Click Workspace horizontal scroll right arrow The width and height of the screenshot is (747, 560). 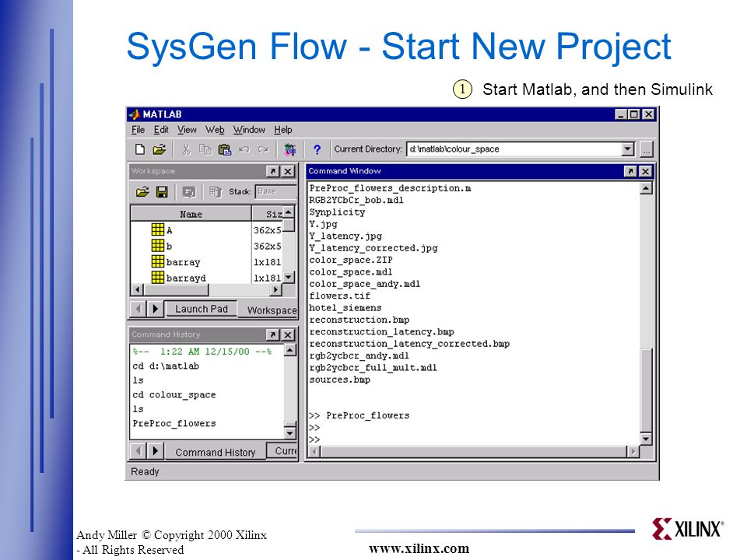275,289
